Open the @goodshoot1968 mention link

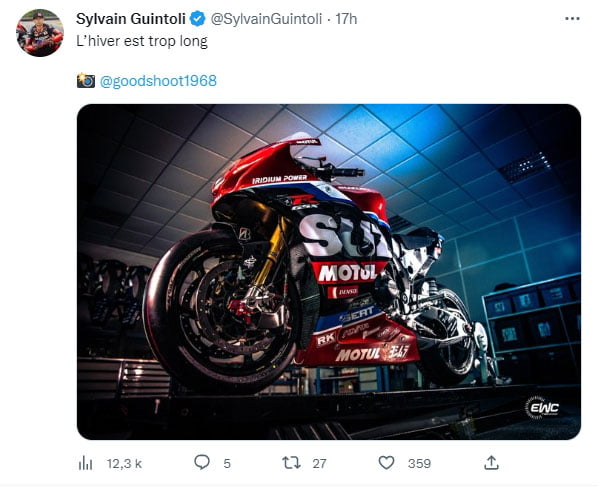click(x=158, y=81)
